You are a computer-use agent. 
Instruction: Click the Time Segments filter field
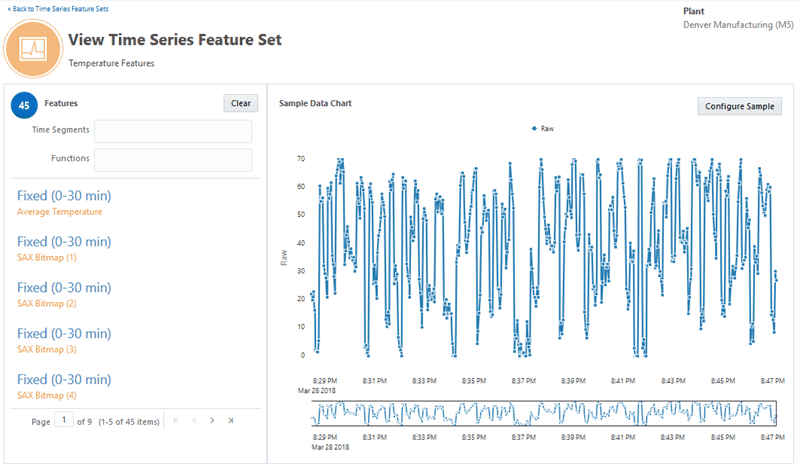coord(173,132)
